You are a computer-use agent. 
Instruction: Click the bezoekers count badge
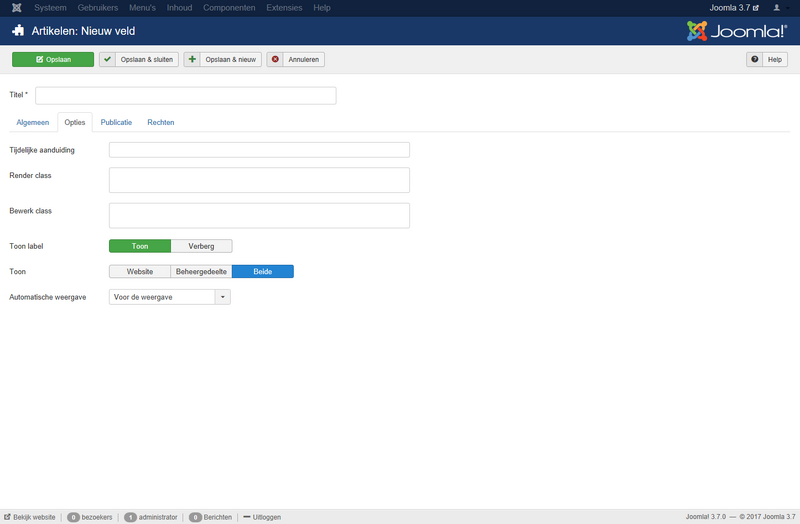(73, 517)
